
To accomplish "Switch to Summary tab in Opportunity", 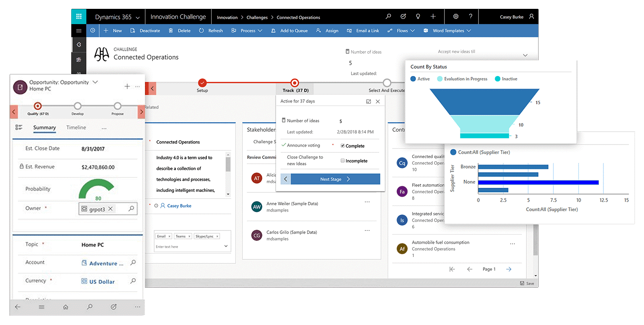I will (44, 128).
